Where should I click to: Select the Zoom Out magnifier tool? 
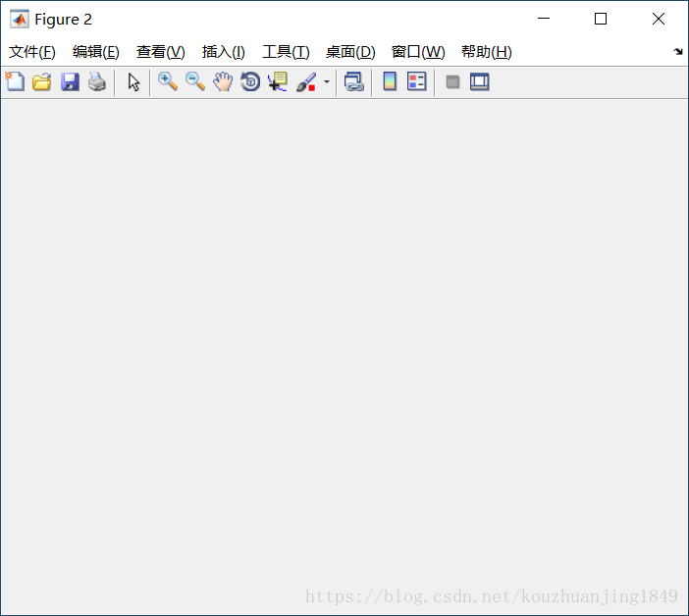click(195, 81)
